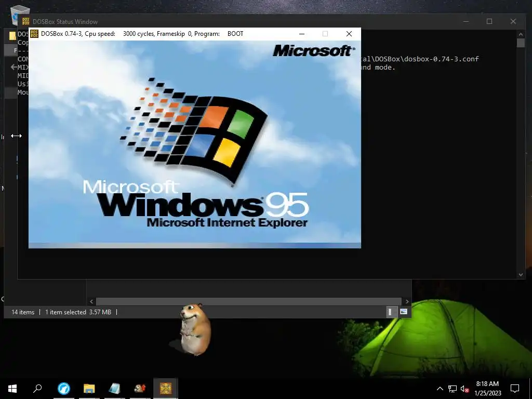532x399 pixels.
Task: Click the "14 items" status bar text
Action: click(x=23, y=312)
